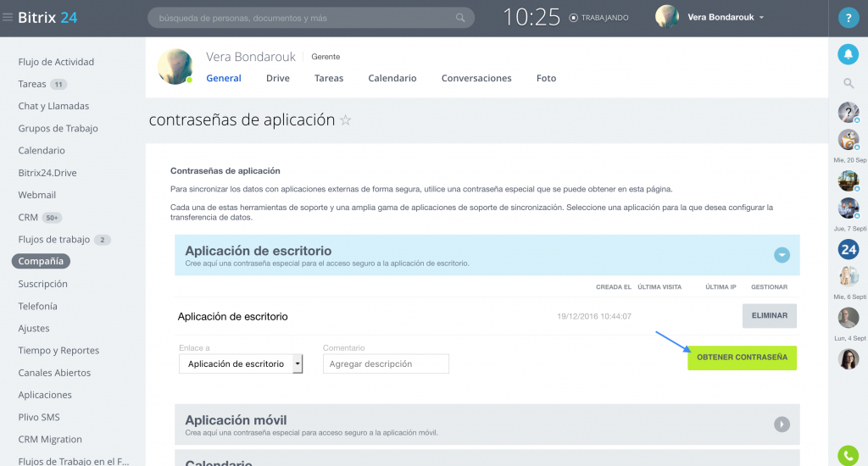Open CRM Migration in sidebar
Viewport: 868px width, 466px height.
pyautogui.click(x=50, y=440)
